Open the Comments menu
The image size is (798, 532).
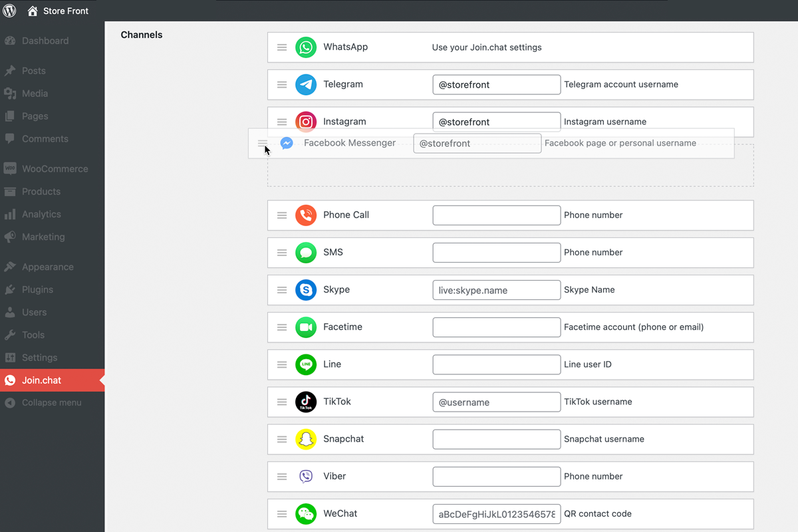pyautogui.click(x=52, y=138)
